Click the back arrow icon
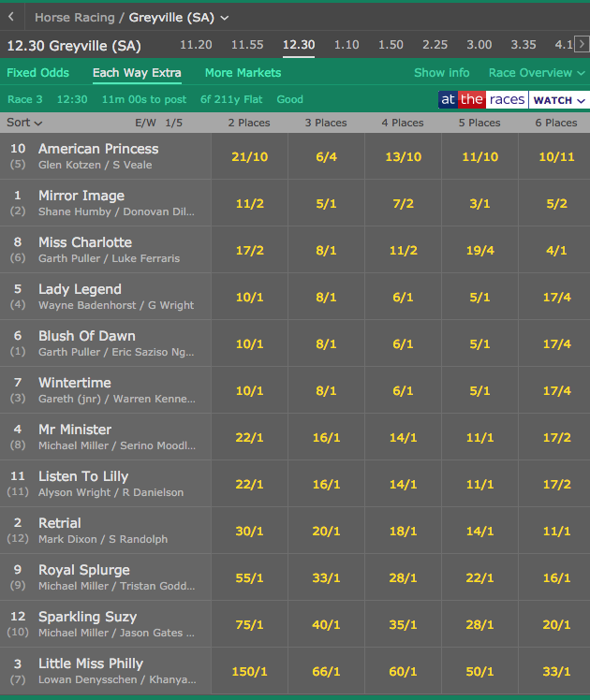 11,17
